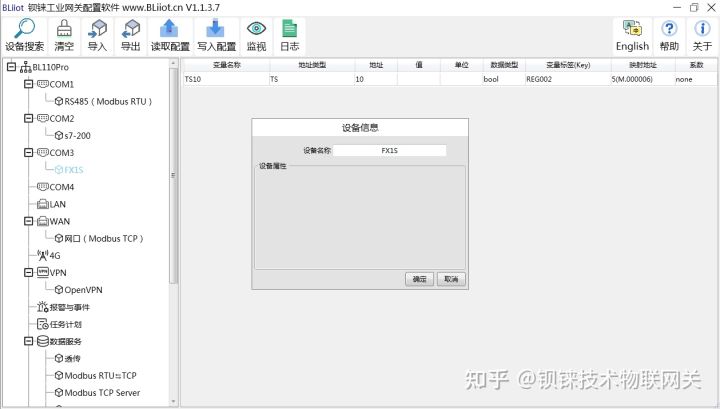This screenshot has height=409, width=720.
Task: Click the S(M.000006) mapping address cell
Action: [x=643, y=79]
